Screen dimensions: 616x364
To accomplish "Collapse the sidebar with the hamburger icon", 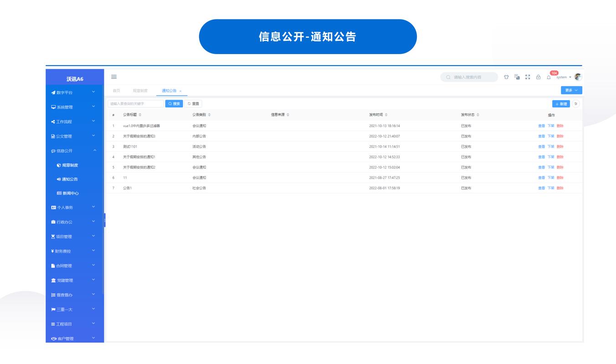I will [114, 77].
